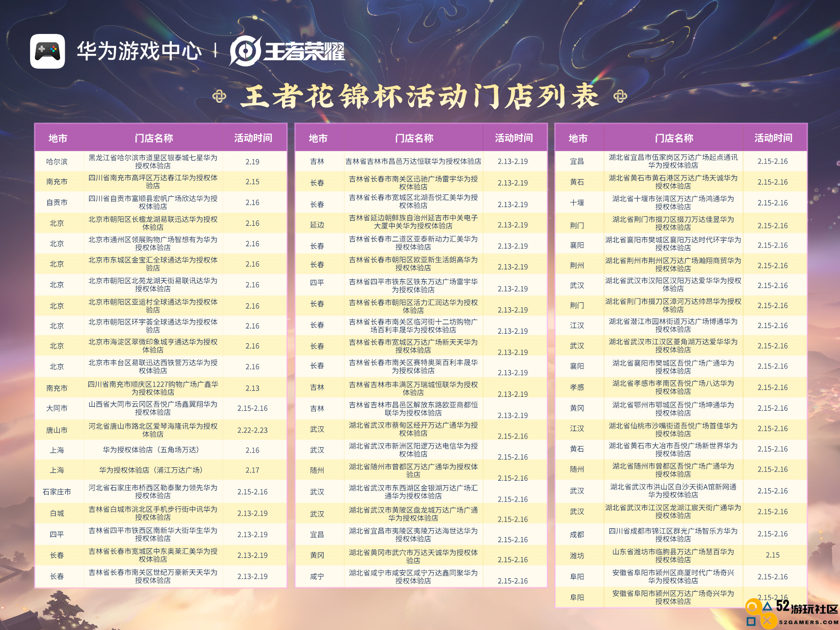Click the 白城市洮北区手机步行街 store name
The image size is (840, 630).
[153, 513]
